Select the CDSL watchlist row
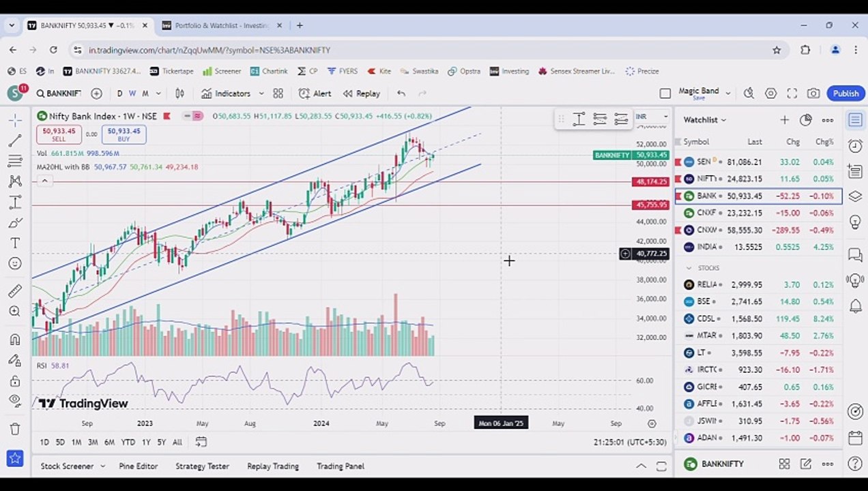This screenshot has height=491, width=868. [x=758, y=318]
